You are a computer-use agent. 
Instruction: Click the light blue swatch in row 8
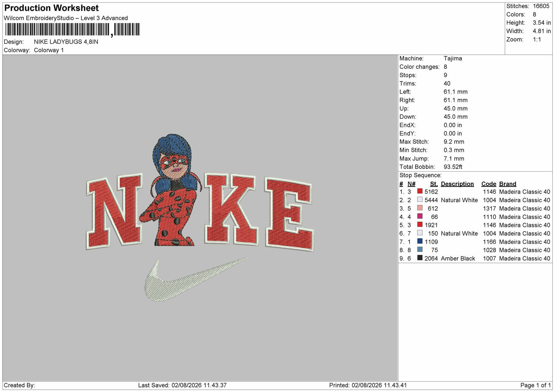(x=420, y=250)
